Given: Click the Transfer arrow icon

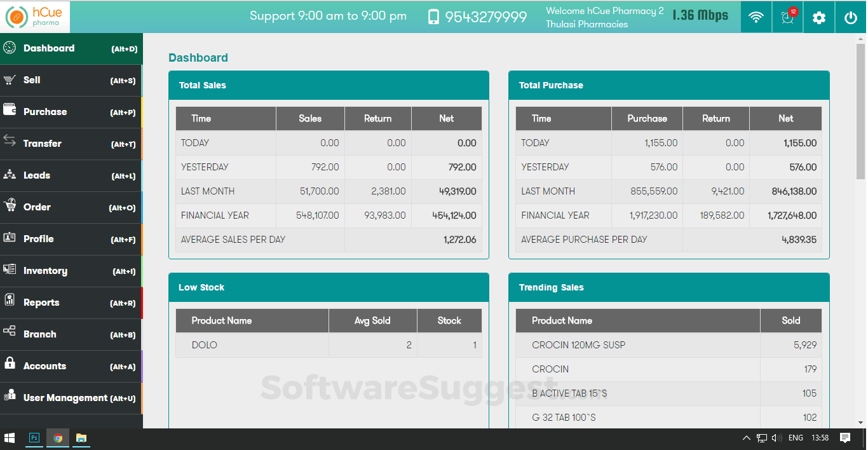Looking at the screenshot, I should 9,144.
